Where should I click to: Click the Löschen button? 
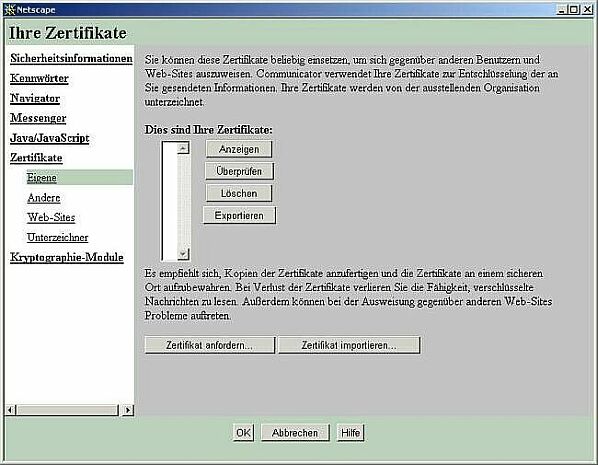tap(239, 193)
